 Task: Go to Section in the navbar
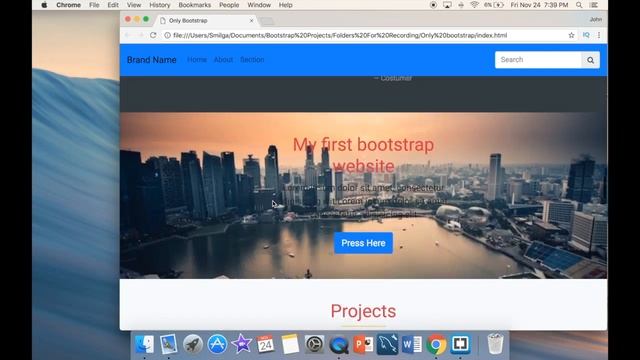coord(252,60)
